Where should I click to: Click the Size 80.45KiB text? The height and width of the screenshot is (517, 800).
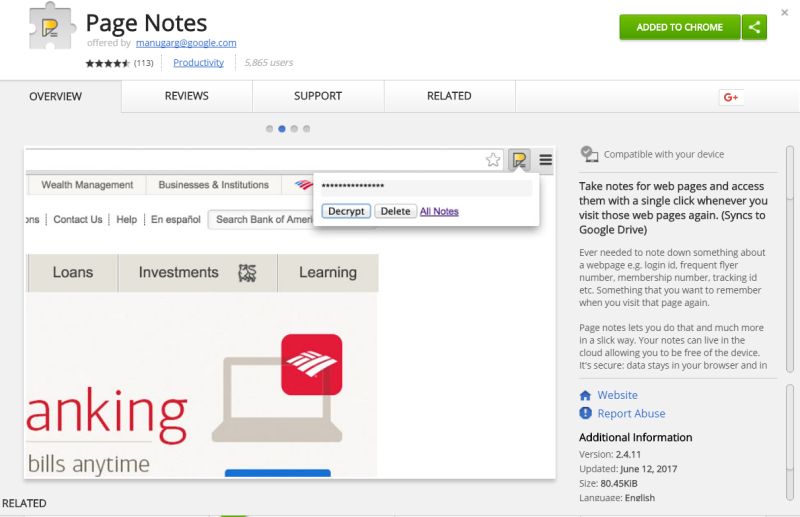coord(608,483)
